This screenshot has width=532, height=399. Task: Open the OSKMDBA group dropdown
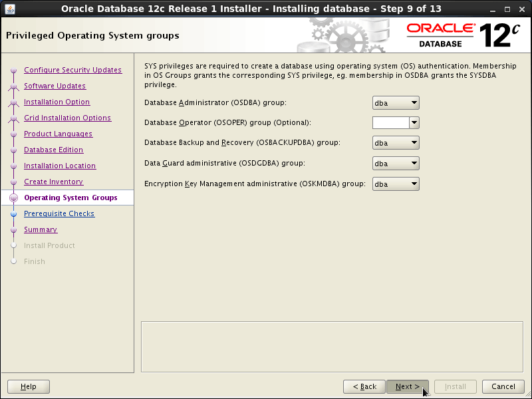click(x=396, y=184)
